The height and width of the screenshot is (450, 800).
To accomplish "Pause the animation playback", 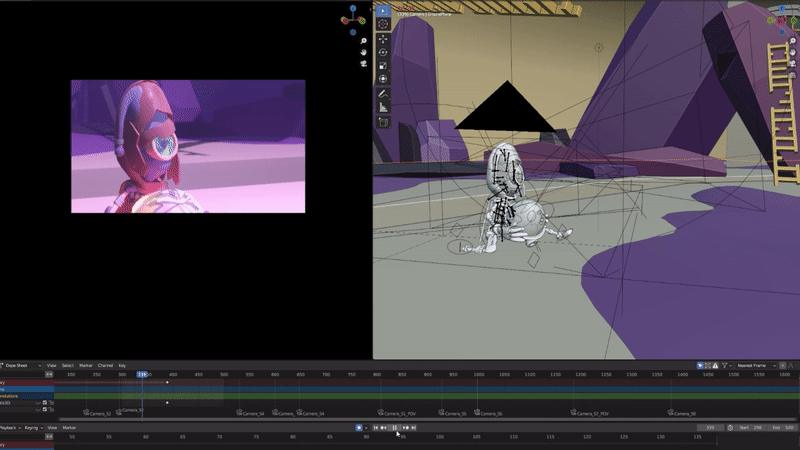I will point(394,428).
